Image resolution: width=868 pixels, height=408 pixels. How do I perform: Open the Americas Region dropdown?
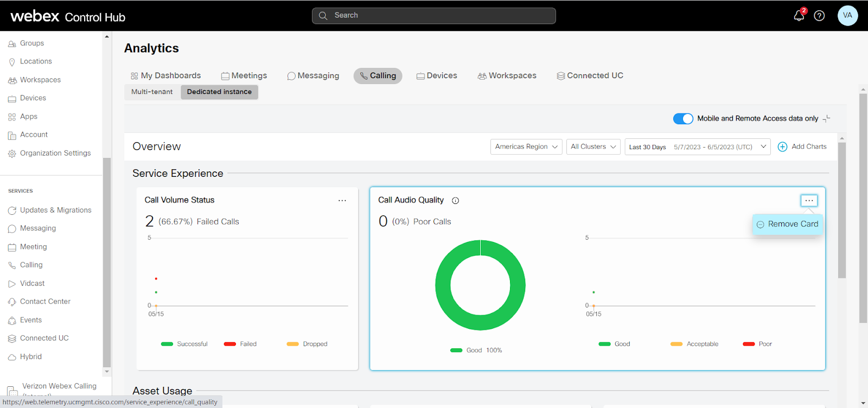[526, 146]
